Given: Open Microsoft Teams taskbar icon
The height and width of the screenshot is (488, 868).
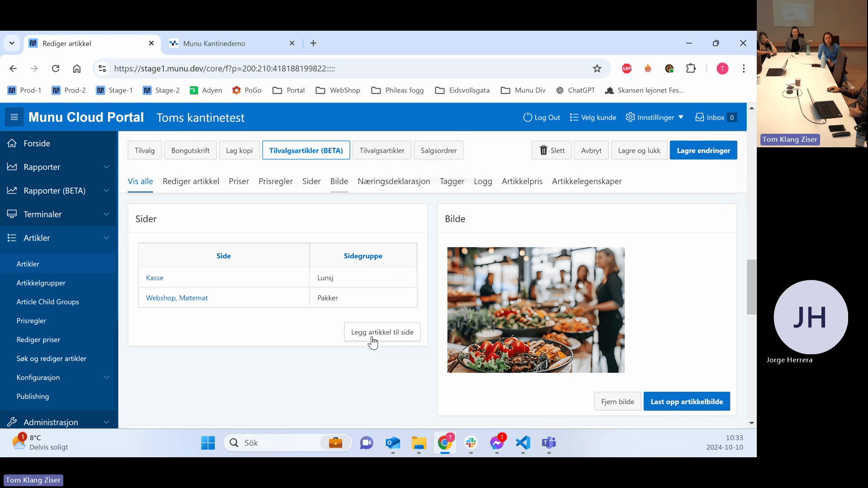Looking at the screenshot, I should coord(549,443).
